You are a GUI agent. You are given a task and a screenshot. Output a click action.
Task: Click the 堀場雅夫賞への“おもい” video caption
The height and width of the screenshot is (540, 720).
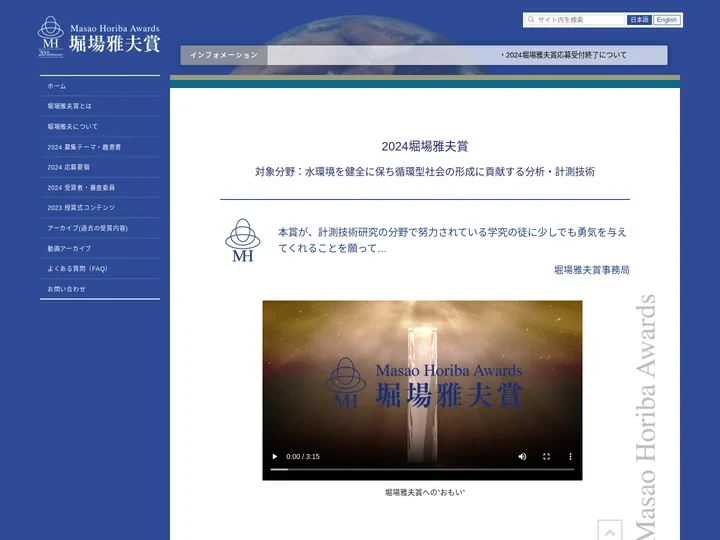click(425, 492)
